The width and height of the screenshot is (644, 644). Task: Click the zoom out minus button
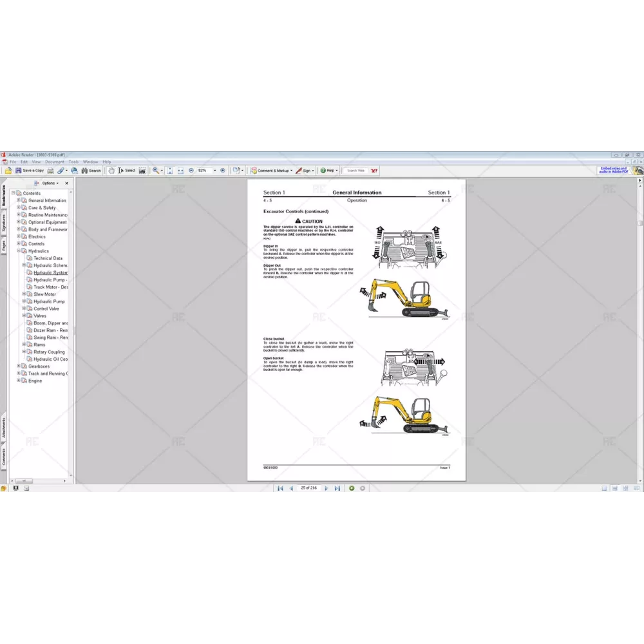tap(191, 171)
